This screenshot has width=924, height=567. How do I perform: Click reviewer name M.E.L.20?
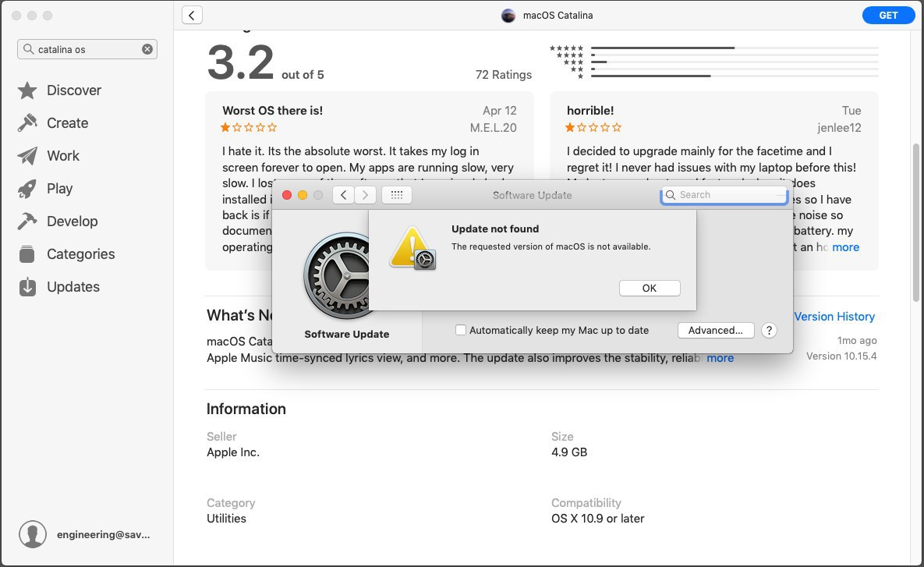point(494,127)
